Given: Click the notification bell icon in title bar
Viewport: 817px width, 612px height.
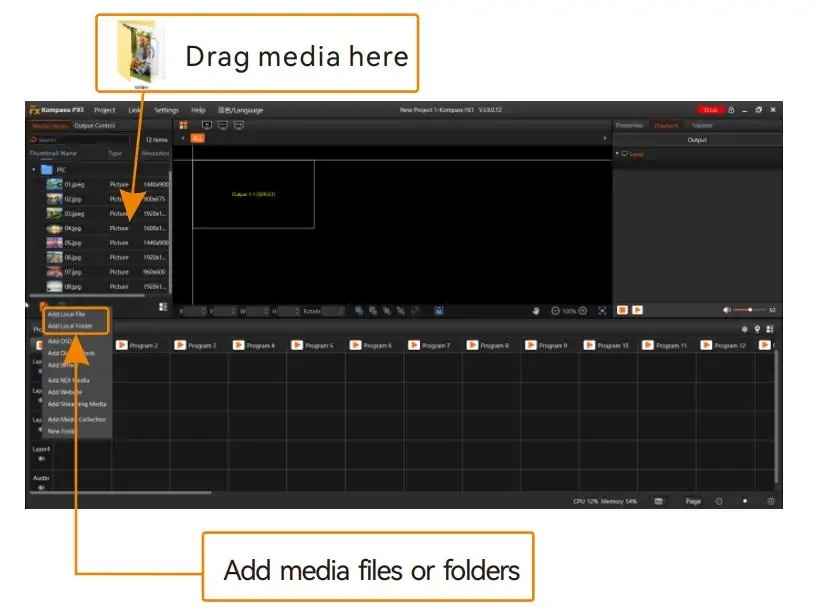Looking at the screenshot, I should pos(732,110).
